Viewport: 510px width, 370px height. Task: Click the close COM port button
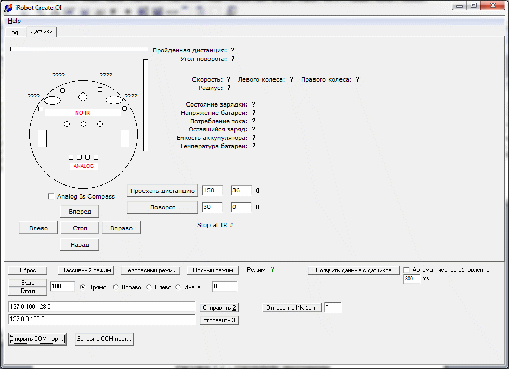(x=104, y=339)
